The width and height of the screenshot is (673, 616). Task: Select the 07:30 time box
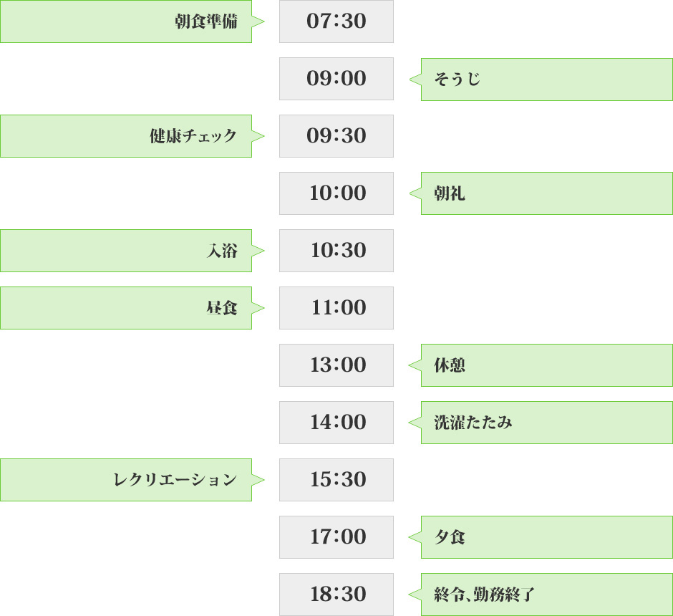[336, 21]
